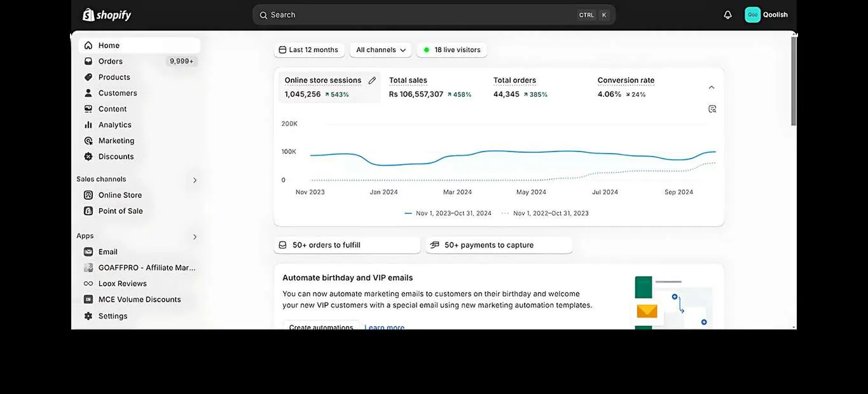Open Discounts in the sidebar
The width and height of the screenshot is (868, 394).
click(x=139, y=157)
